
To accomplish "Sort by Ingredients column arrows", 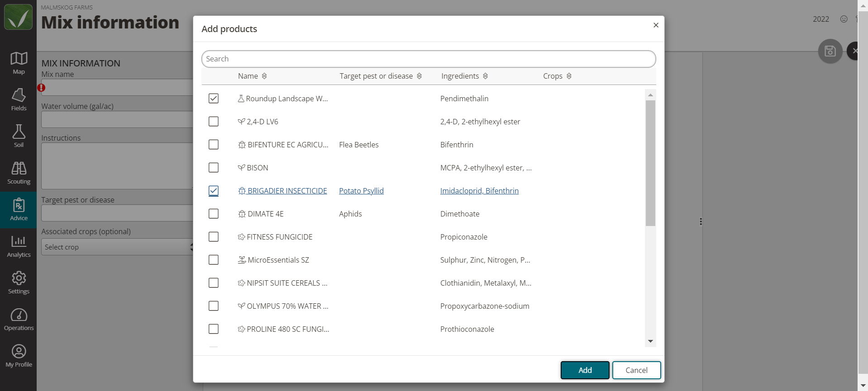I will click(x=485, y=76).
